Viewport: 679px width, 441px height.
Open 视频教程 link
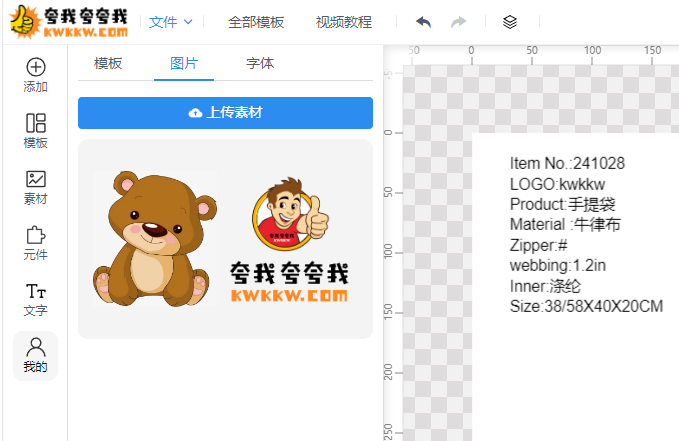344,22
